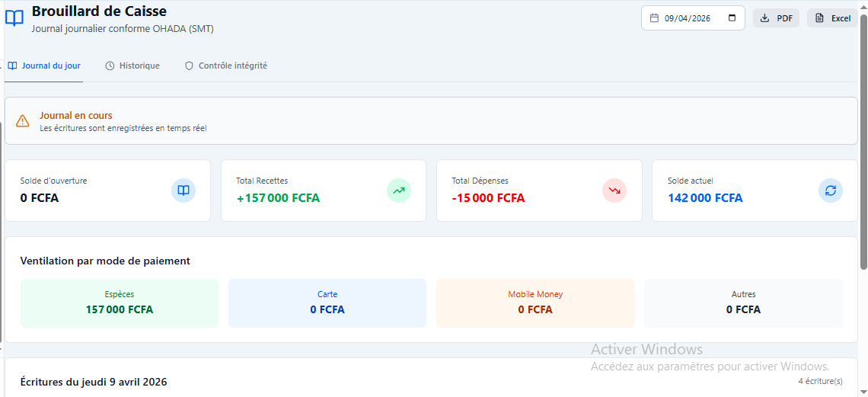Screen dimensions: 868x397
Task: Click the green upward trend icon for Total Recettes
Action: [x=398, y=190]
